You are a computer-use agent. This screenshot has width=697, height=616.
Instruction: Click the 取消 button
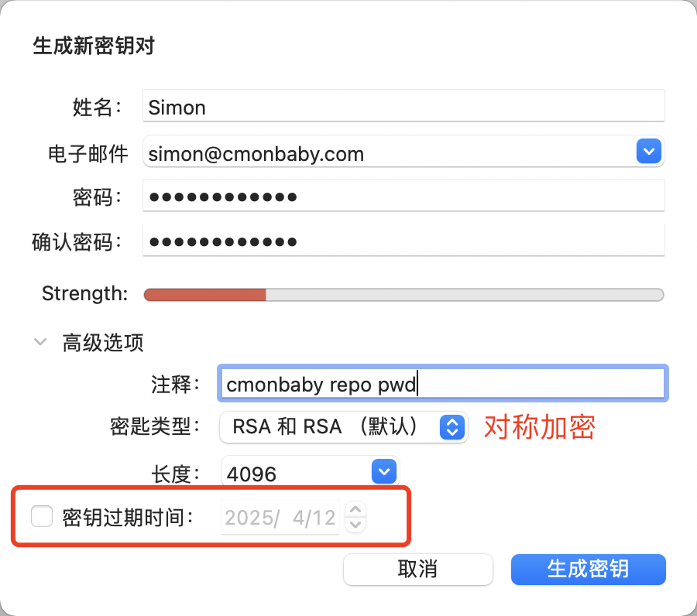(418, 569)
